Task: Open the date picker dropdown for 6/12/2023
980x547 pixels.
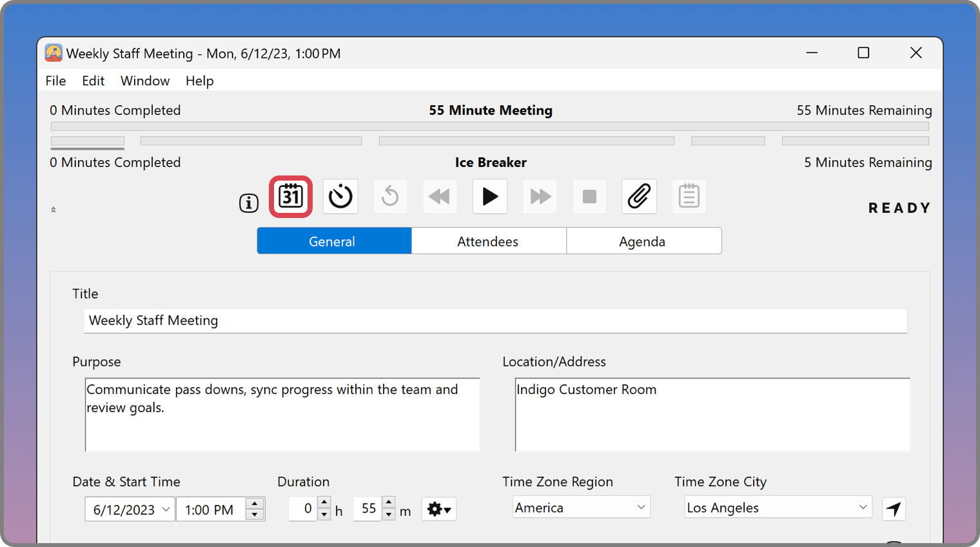Action: [x=166, y=510]
